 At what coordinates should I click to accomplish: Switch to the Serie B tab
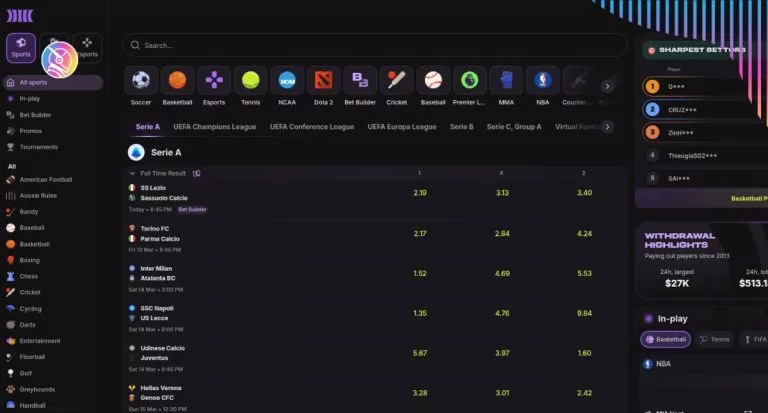click(x=461, y=127)
